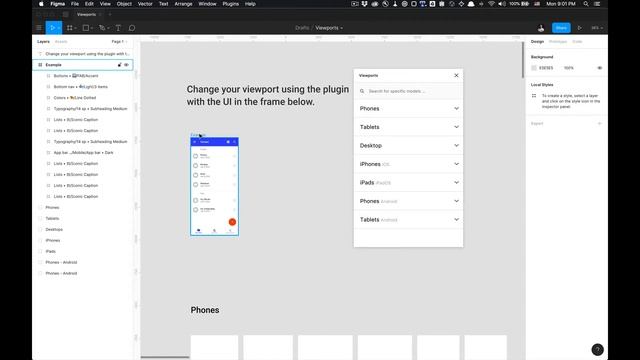Toggle visibility of the Example layer
Viewport: 640px width, 360px height.
(x=127, y=65)
